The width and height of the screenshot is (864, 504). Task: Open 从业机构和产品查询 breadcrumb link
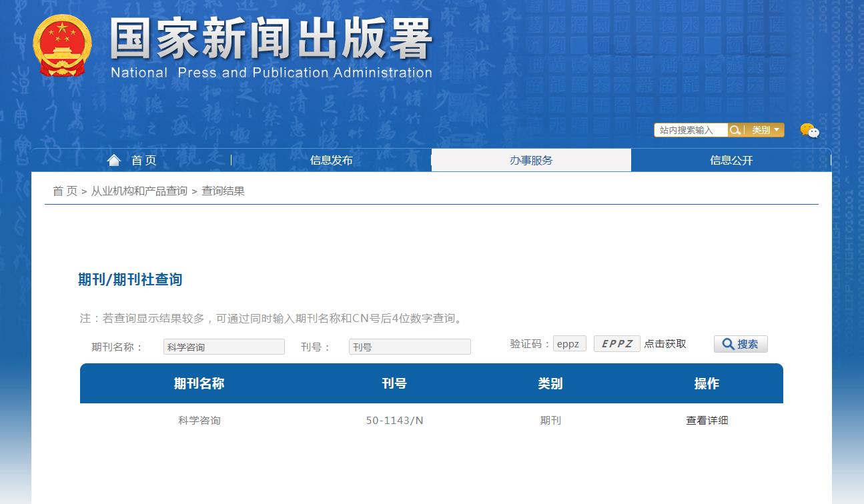(x=139, y=191)
